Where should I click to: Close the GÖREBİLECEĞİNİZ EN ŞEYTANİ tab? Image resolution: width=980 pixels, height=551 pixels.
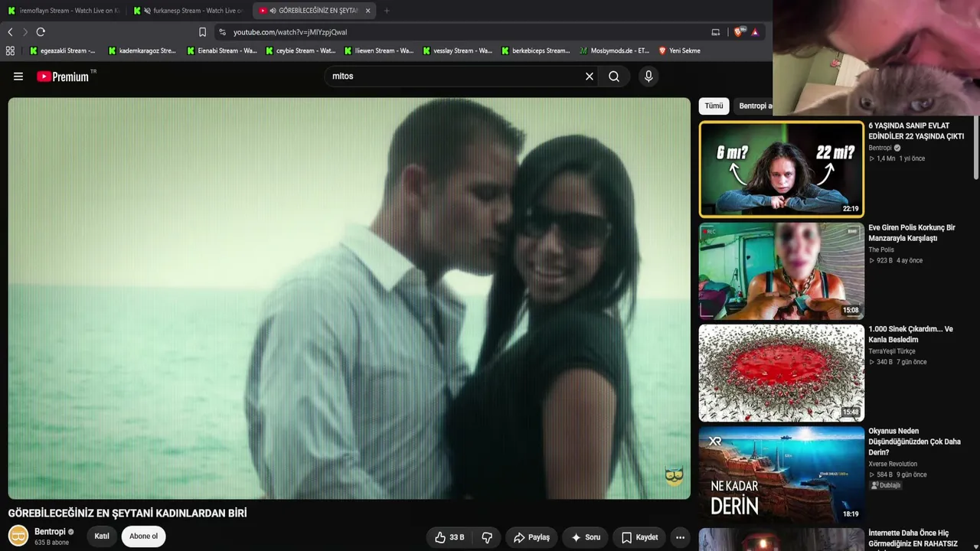(x=367, y=11)
